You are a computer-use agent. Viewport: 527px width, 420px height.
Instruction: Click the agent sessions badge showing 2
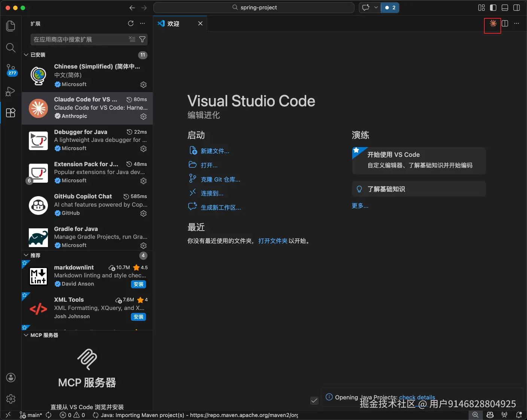pos(390,7)
